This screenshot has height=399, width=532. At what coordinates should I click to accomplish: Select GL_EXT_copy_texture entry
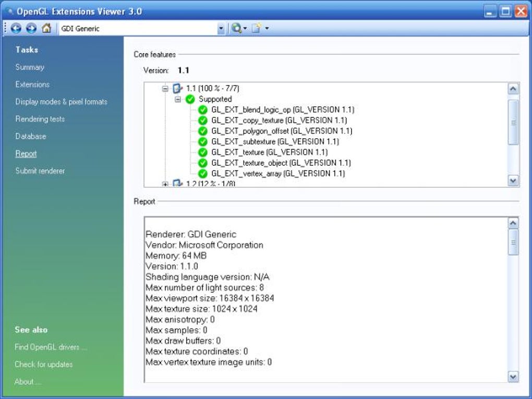point(279,120)
